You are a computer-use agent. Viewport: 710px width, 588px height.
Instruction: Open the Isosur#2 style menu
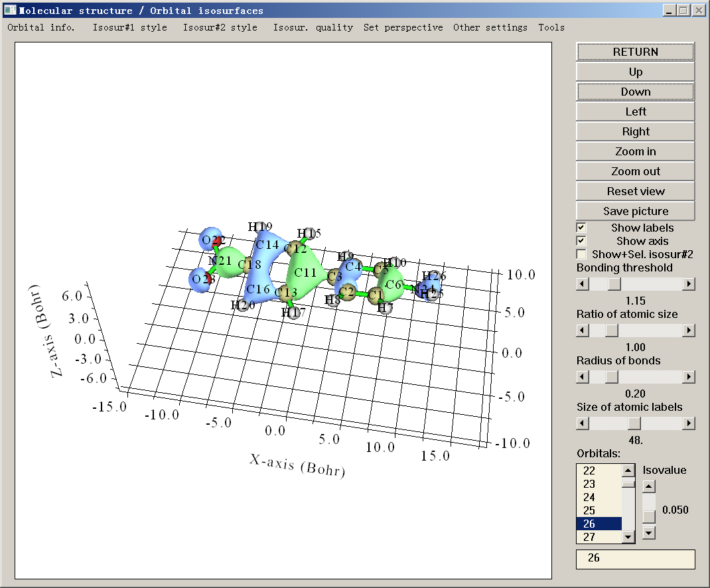coord(220,27)
